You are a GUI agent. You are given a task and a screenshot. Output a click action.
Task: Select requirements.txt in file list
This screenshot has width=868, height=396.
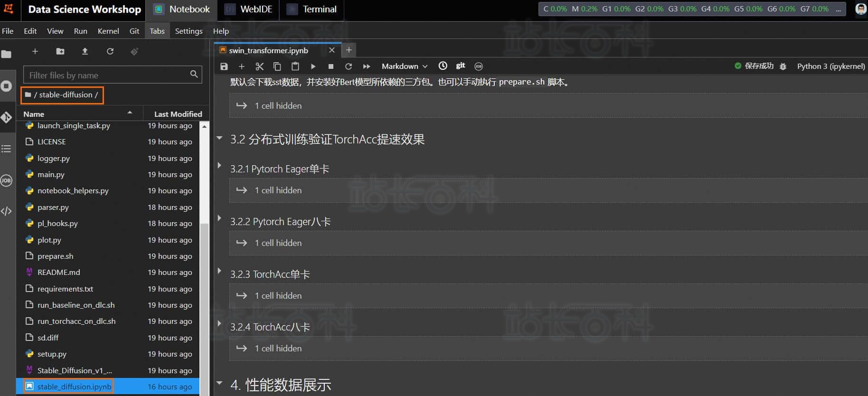coord(107,289)
